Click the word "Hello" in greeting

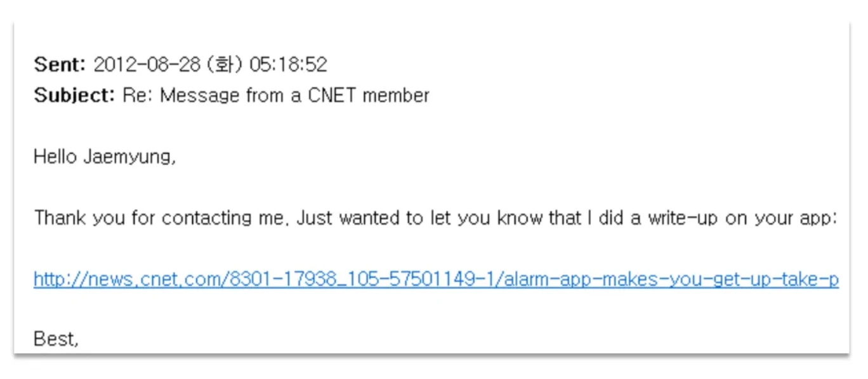(56, 157)
